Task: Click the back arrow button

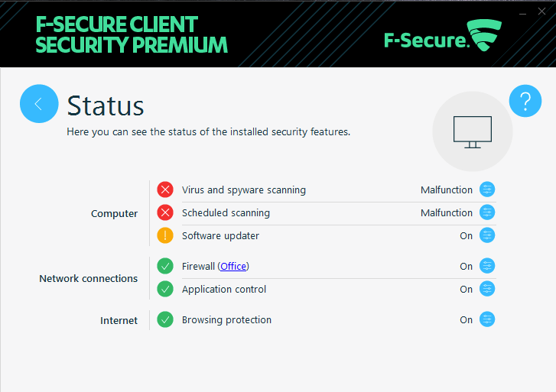Action: pyautogui.click(x=39, y=103)
